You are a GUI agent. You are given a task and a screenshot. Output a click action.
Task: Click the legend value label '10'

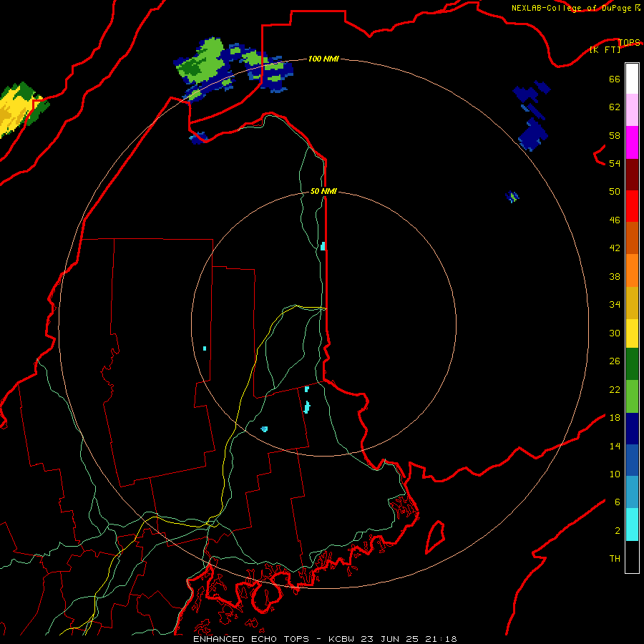coord(615,474)
